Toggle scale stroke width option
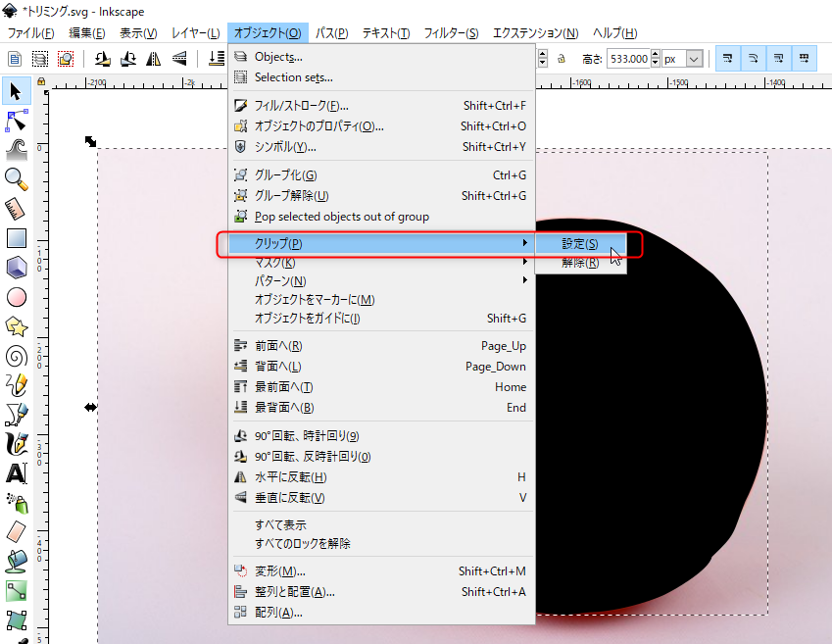This screenshot has width=832, height=644. click(x=728, y=59)
